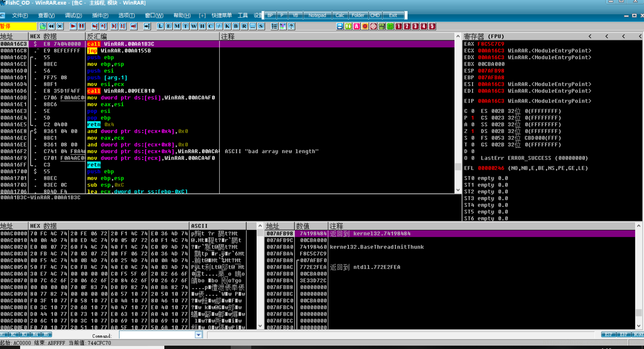Click the Open file toolbar icon
644x349 pixels.
(x=43, y=26)
